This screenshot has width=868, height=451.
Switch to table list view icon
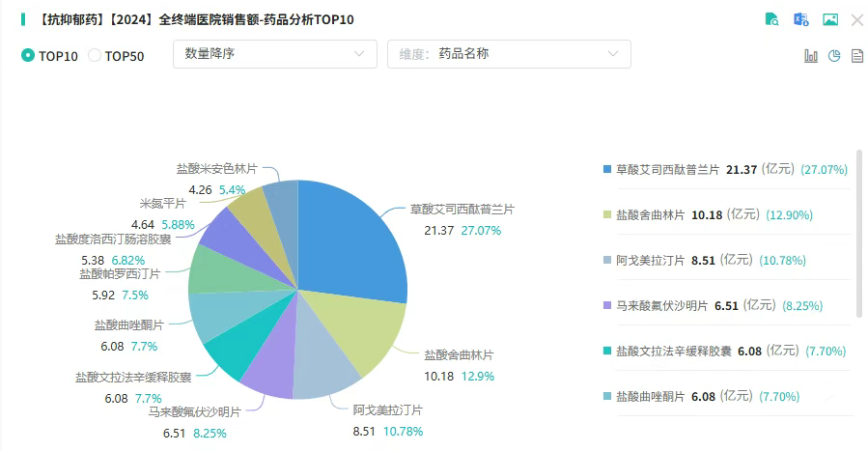(857, 55)
